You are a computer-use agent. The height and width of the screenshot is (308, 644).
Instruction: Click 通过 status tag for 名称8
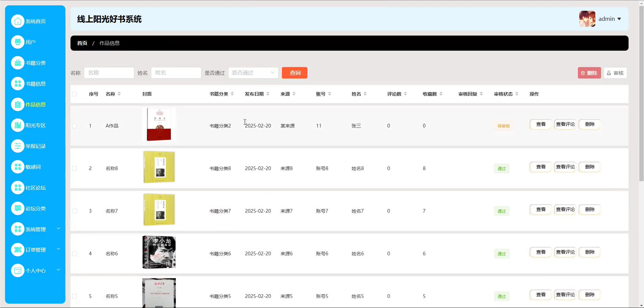(x=501, y=169)
